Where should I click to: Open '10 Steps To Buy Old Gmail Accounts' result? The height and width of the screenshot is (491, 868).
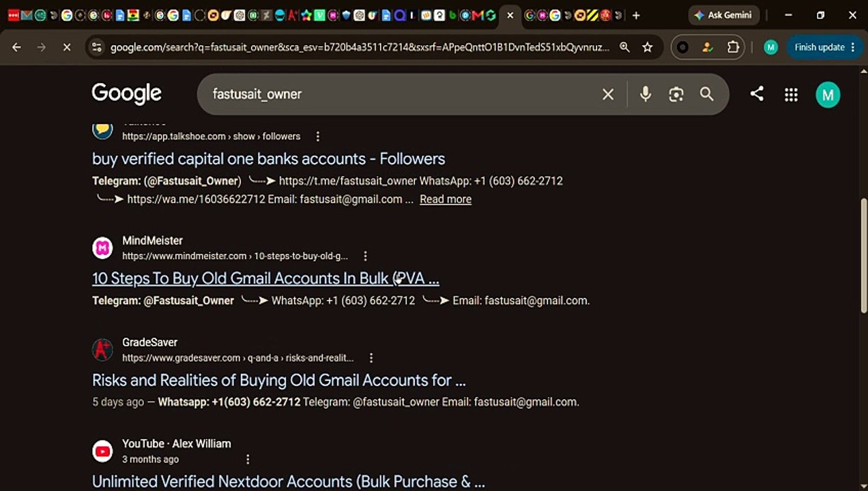(x=265, y=278)
